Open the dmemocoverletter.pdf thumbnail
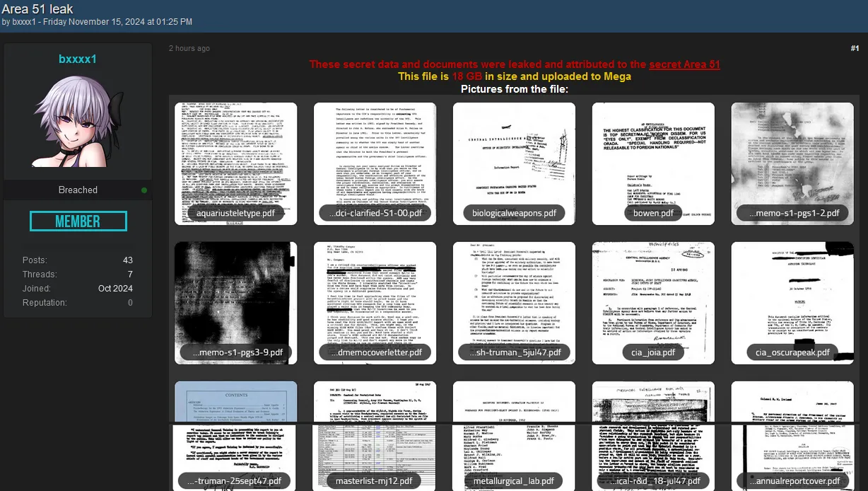This screenshot has width=868, height=491. [375, 302]
